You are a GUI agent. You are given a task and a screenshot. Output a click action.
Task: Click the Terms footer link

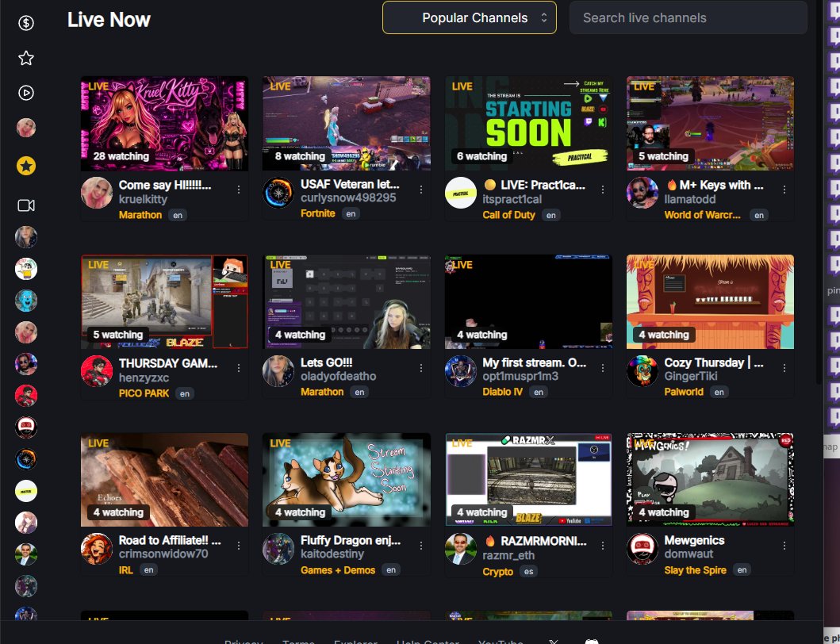coord(298,641)
